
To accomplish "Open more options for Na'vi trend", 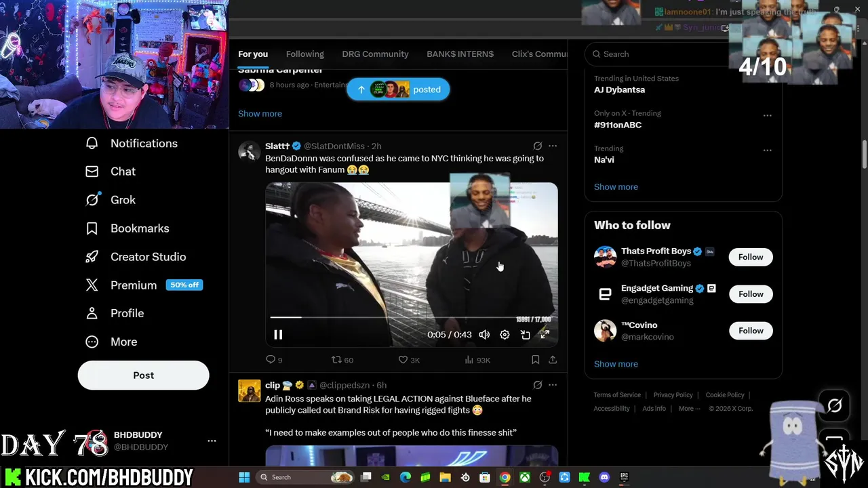I will pyautogui.click(x=767, y=150).
